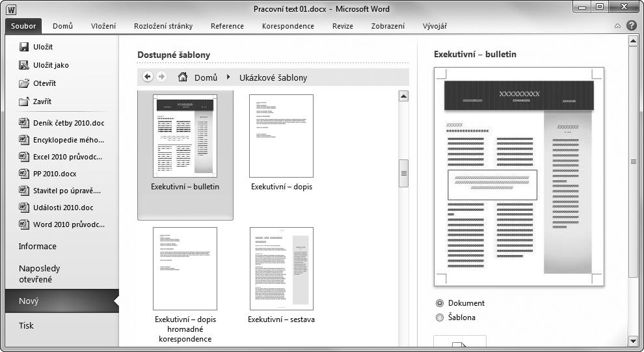This screenshot has width=644, height=352.
Task: Click the Word icon beside Excel 2010 průvodc...
Action: tap(24, 157)
